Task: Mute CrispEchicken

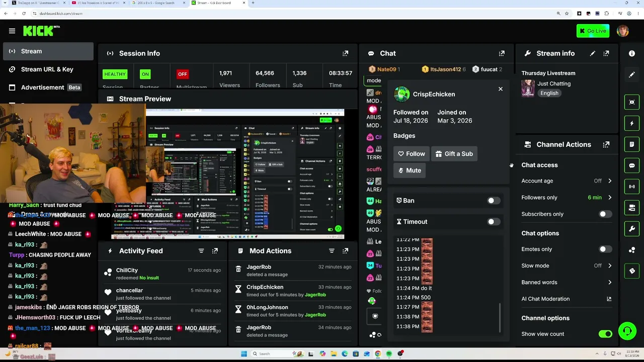Action: point(410,170)
